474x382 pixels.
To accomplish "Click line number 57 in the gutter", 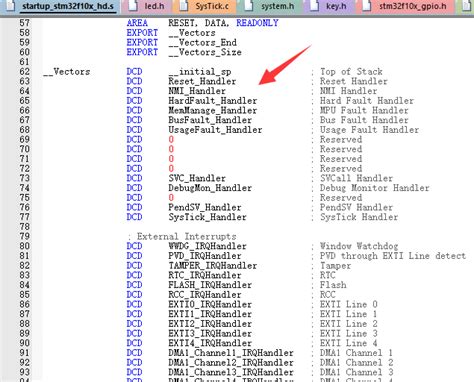I will 25,23.
